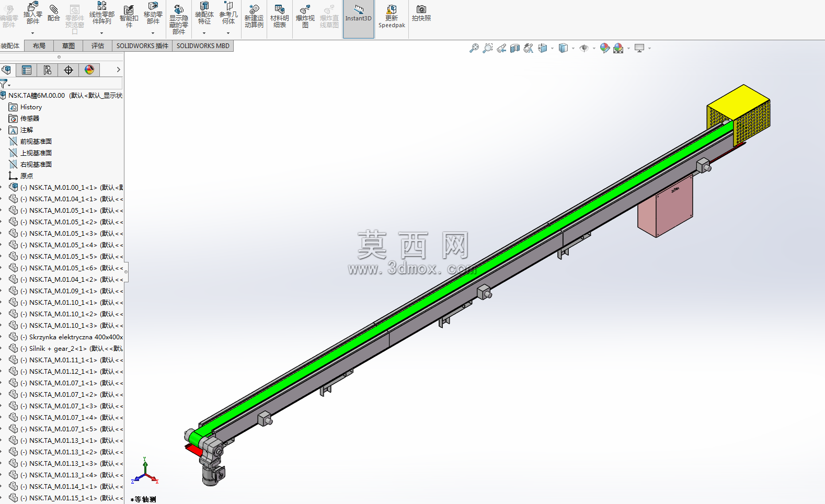Click the Display Style cube icon
Viewport: 825px width, 504px height.
[x=563, y=48]
